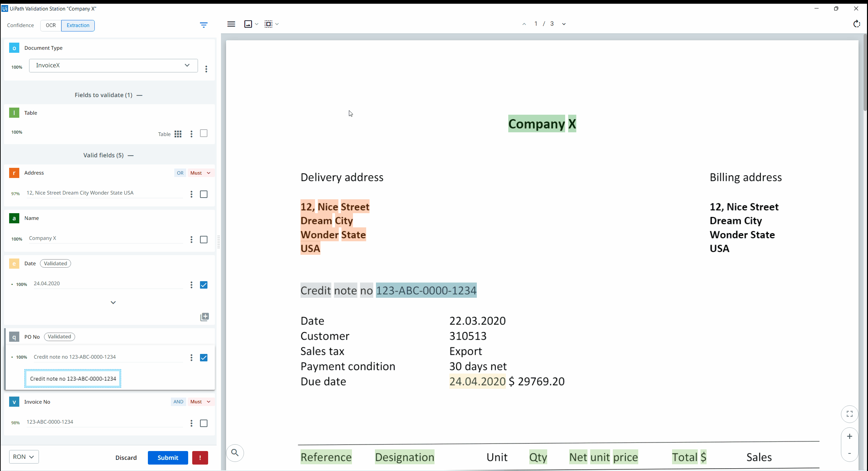Click the red error/alert indicator button
868x471 pixels.
pos(200,458)
